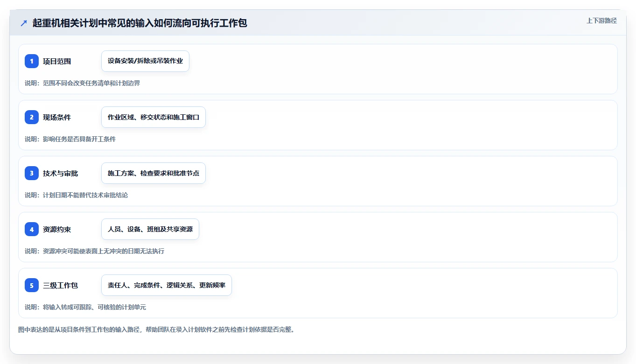Select the 设备安装/拆除或吊装作业 chip
636x364 pixels.
pos(145,61)
